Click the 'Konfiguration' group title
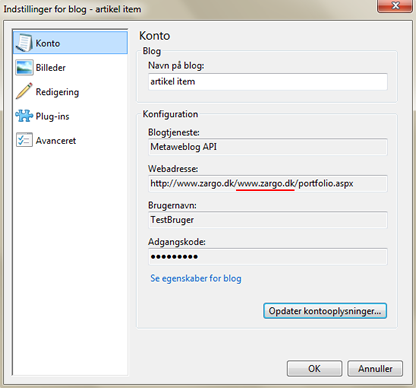The image size is (416, 388). tap(170, 114)
